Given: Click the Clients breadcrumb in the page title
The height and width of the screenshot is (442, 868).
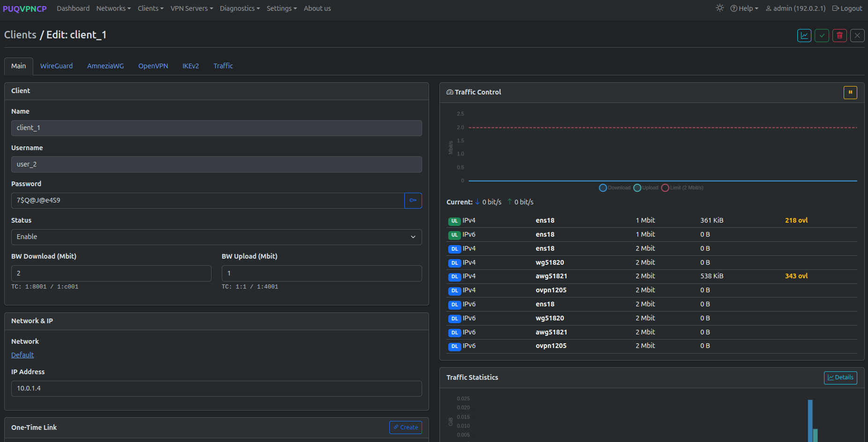Looking at the screenshot, I should pos(20,35).
